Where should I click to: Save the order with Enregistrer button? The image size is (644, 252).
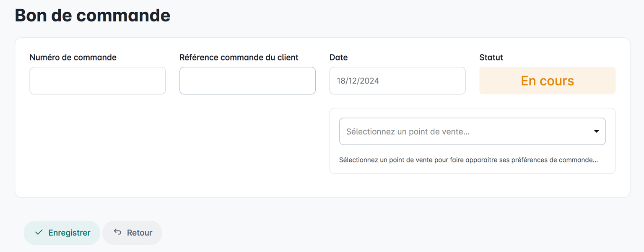tap(62, 233)
